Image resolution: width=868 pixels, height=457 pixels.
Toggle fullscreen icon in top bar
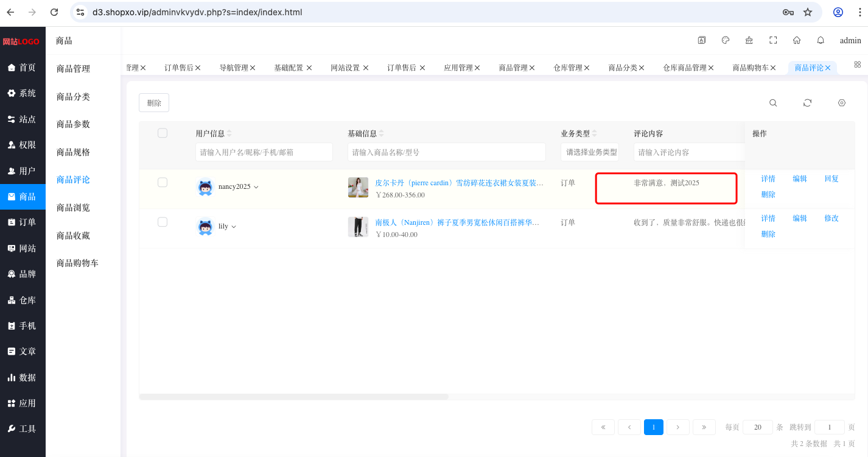coord(773,40)
